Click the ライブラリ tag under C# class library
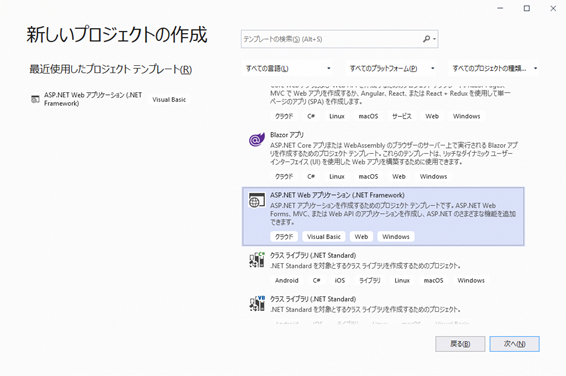Screen dimensions: 566x376 (x=370, y=280)
